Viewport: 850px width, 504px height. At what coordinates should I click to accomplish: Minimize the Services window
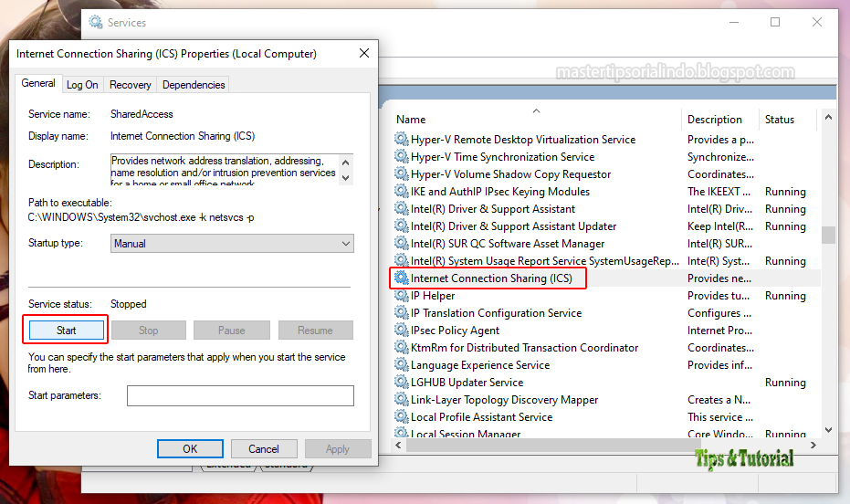coord(734,22)
